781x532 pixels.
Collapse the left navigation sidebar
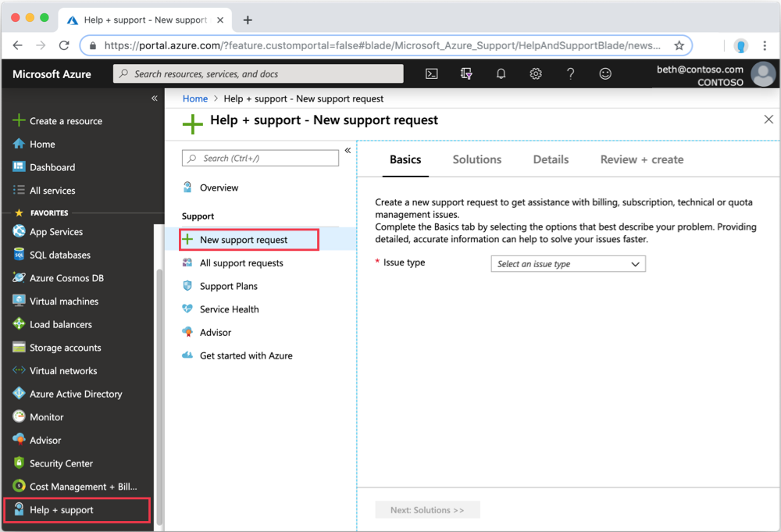click(154, 98)
